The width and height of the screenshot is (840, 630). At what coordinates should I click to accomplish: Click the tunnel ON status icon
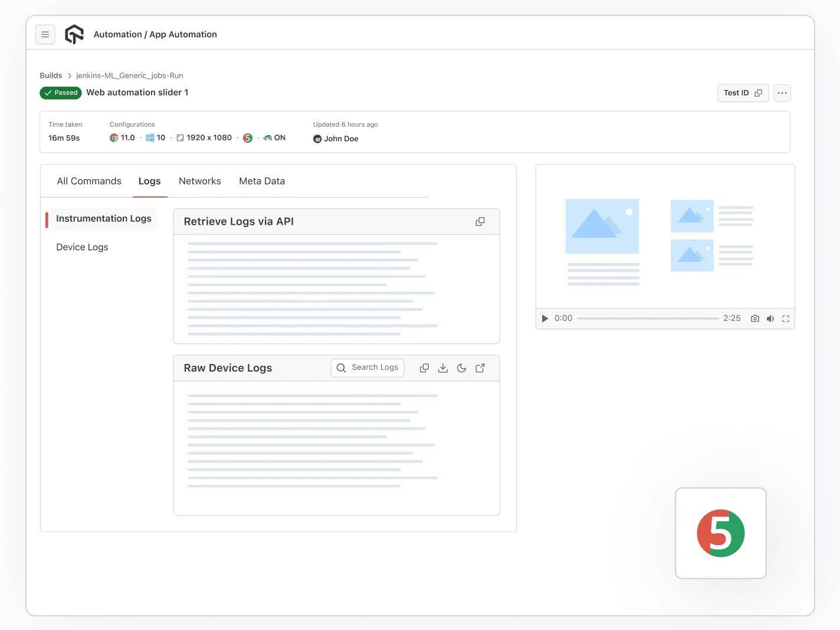click(x=268, y=138)
